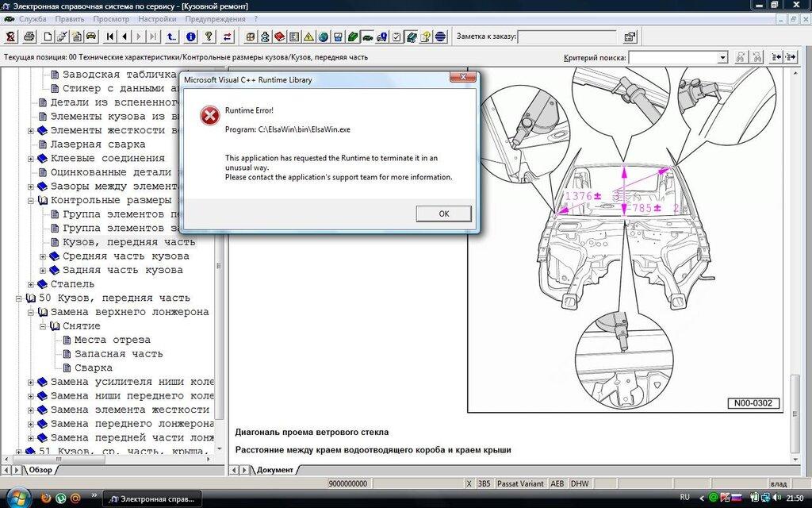Go to first page with skip-back arrow
This screenshot has height=508, width=812.
click(109, 37)
